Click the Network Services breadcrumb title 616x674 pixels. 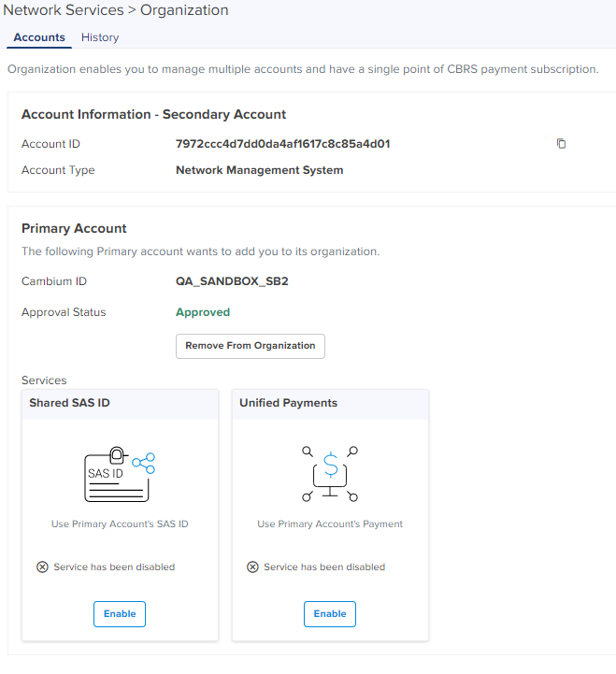pyautogui.click(x=64, y=10)
